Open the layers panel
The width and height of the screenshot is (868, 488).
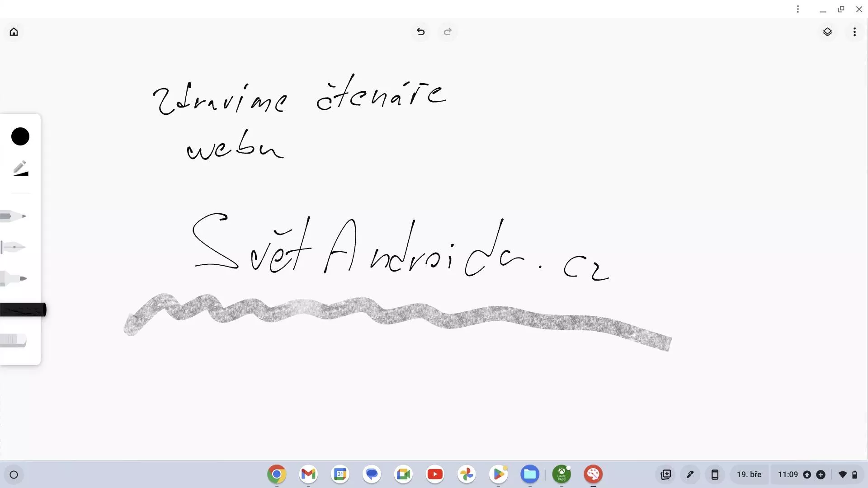coord(827,32)
